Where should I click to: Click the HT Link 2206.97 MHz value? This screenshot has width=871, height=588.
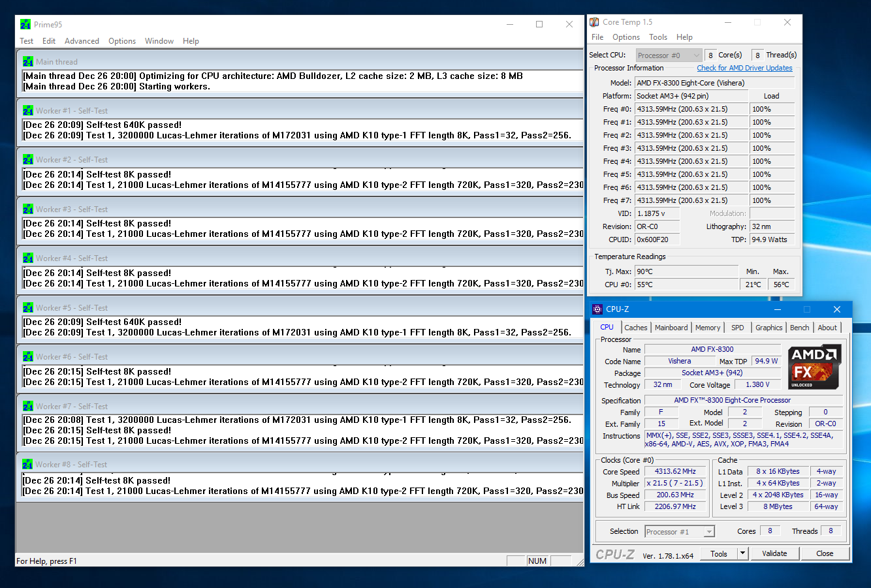tap(675, 506)
